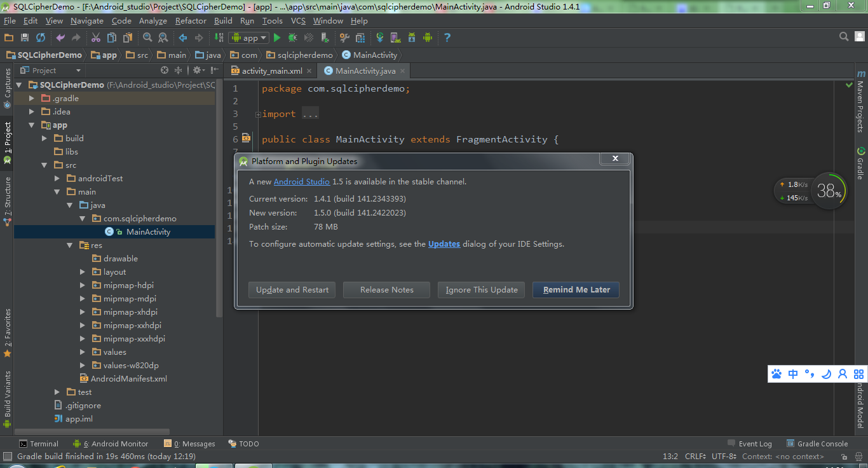Screen dimensions: 868x468
Task: Click Update and Restart button
Action: pyautogui.click(x=292, y=290)
